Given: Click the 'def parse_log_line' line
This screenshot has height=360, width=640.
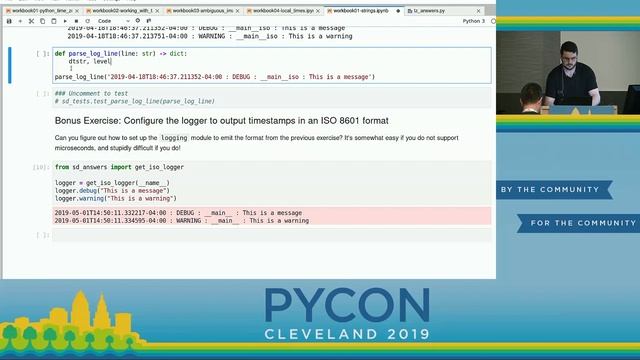Looking at the screenshot, I should point(121,53).
